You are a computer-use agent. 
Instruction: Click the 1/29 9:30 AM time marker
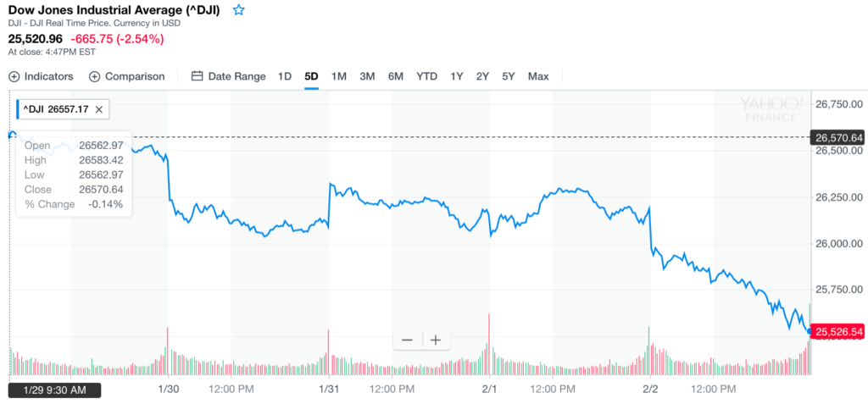tap(54, 390)
